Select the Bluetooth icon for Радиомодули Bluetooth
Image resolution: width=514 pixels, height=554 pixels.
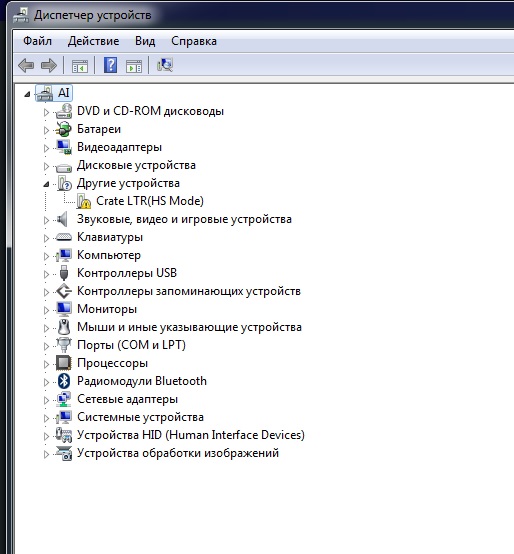click(x=64, y=381)
